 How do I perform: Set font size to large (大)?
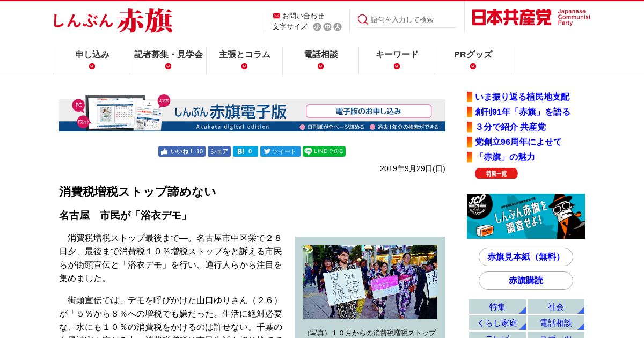pyautogui.click(x=338, y=27)
